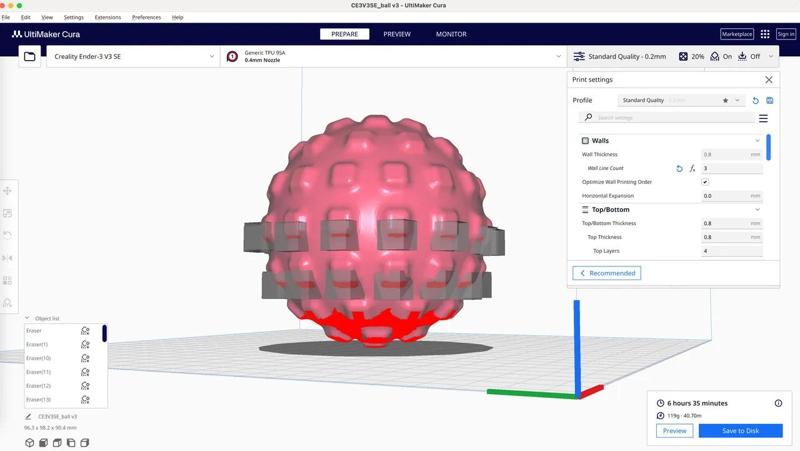Select the Support Blocker tool
The height and width of the screenshot is (451, 800).
(x=8, y=303)
